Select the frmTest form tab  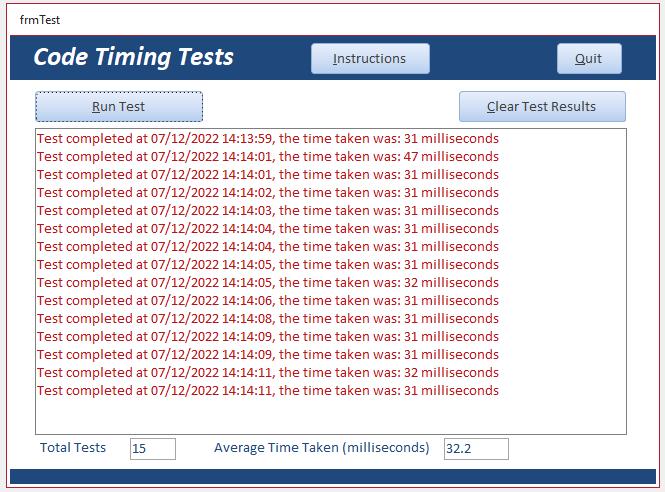tap(39, 20)
